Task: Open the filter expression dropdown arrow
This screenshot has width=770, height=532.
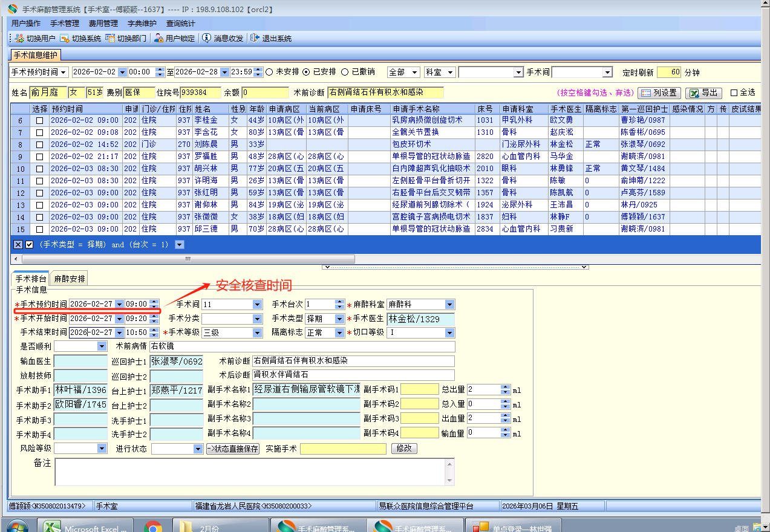Action: point(179,244)
